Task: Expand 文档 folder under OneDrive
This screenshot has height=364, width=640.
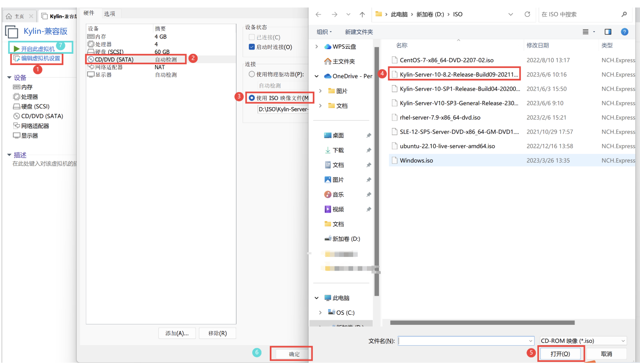Action: coord(320,105)
